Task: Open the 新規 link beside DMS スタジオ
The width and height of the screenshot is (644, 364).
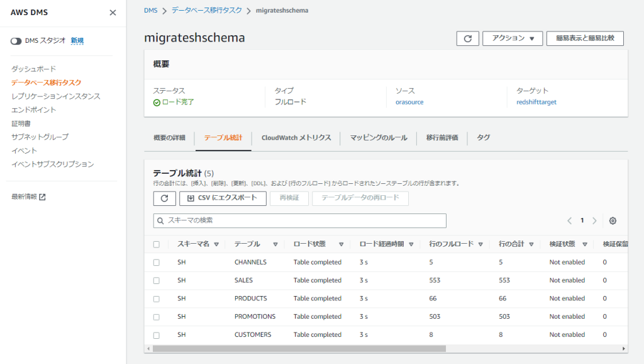Action: click(77, 41)
